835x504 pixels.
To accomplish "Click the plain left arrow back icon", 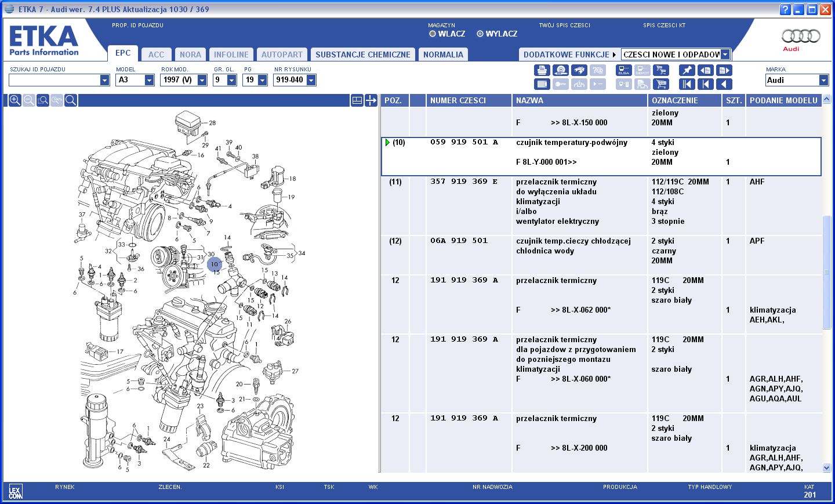I will tap(724, 84).
